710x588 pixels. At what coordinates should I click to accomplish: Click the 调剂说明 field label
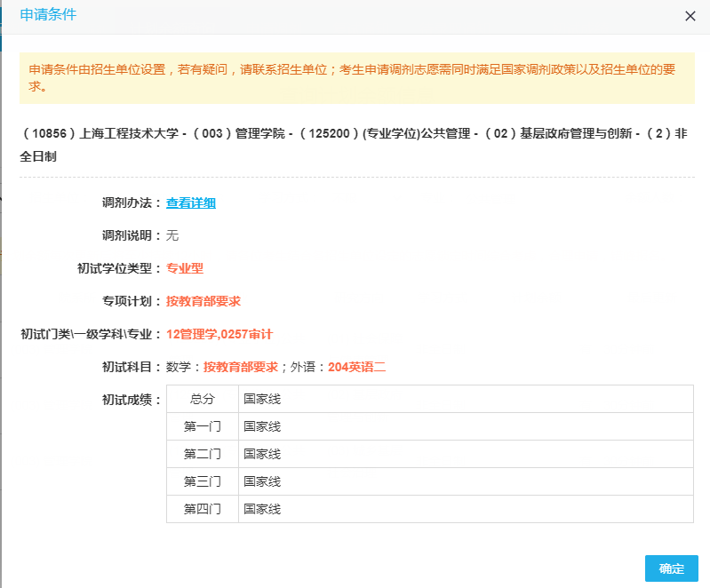click(x=132, y=235)
